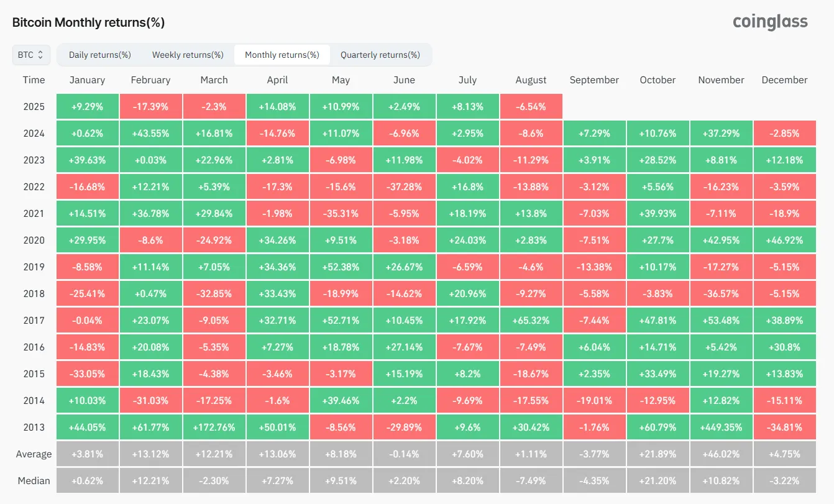This screenshot has height=504, width=834.
Task: Click the November 2013 +449.35% cell
Action: click(721, 427)
